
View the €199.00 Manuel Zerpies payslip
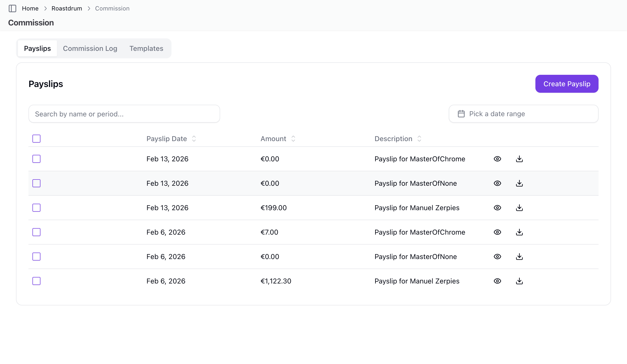pyautogui.click(x=497, y=208)
